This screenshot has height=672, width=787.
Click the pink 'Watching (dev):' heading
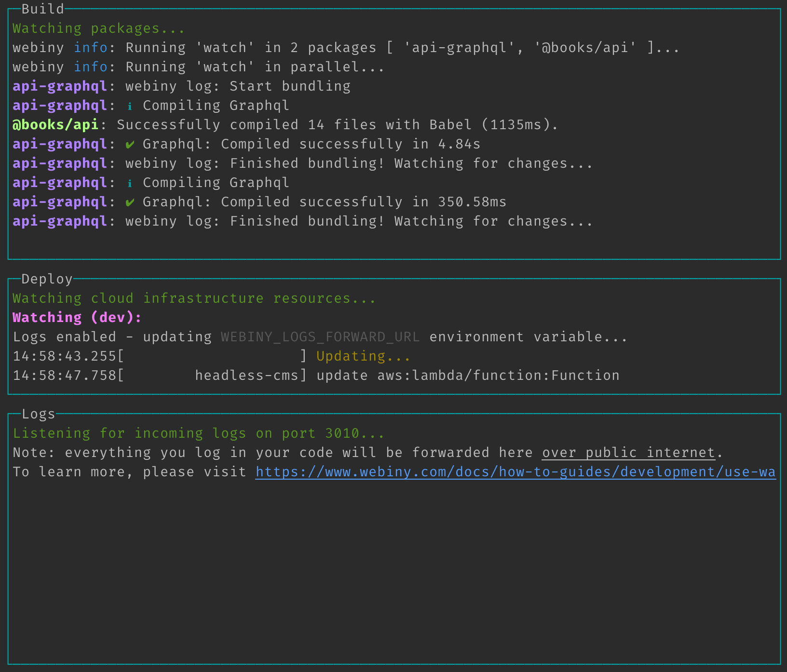(77, 318)
